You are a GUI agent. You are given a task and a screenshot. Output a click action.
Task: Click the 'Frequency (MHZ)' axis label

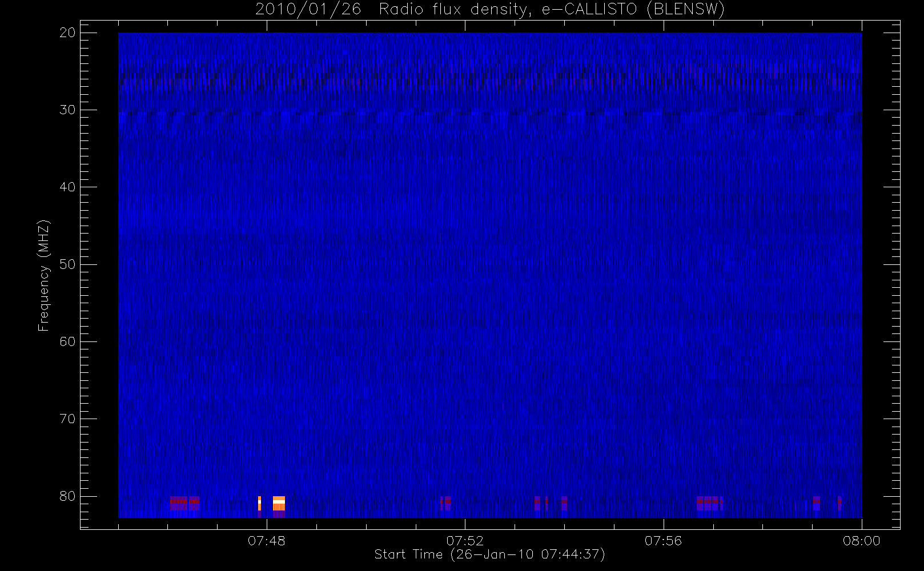(44, 276)
